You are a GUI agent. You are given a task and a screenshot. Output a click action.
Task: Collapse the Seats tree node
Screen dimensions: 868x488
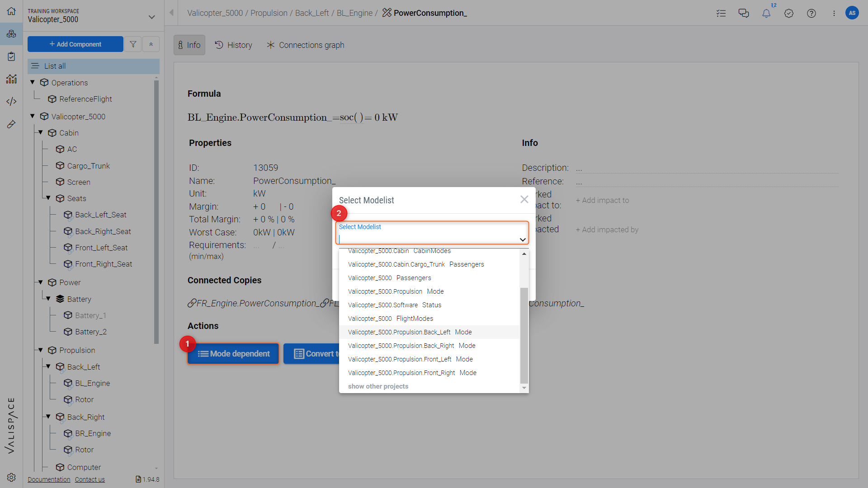point(48,198)
